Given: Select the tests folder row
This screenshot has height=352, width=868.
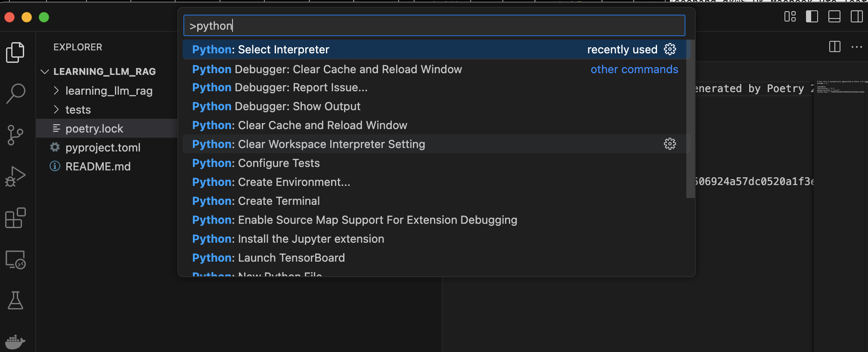Looking at the screenshot, I should pyautogui.click(x=107, y=109).
